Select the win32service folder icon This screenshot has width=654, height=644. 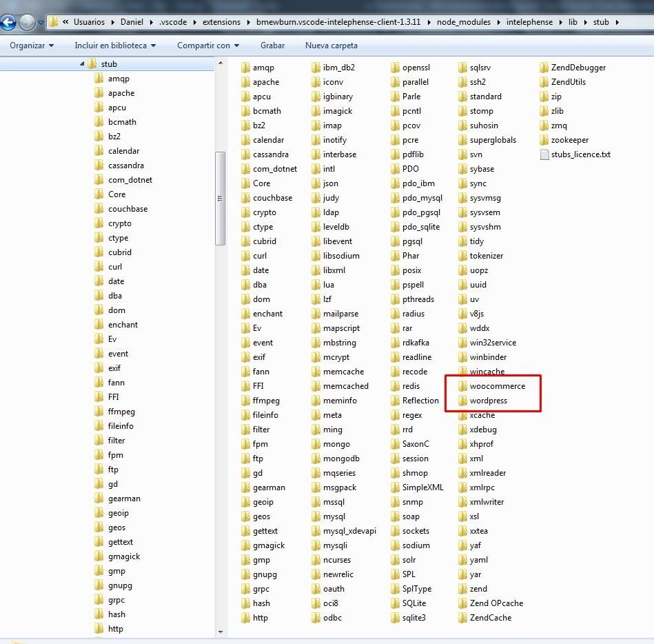462,343
